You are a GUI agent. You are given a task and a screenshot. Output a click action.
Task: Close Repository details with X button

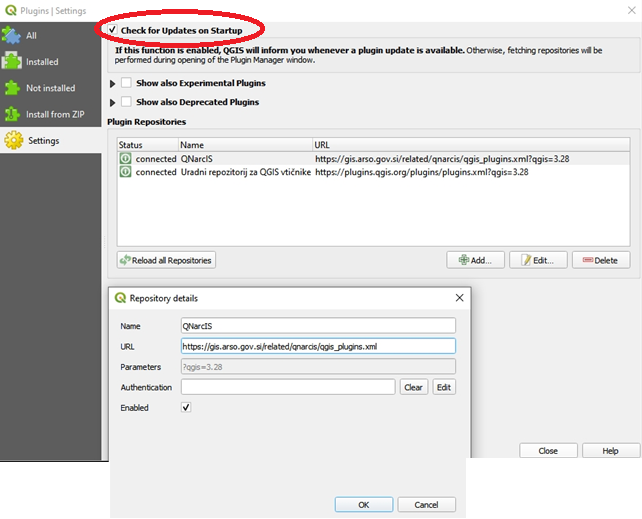click(459, 298)
